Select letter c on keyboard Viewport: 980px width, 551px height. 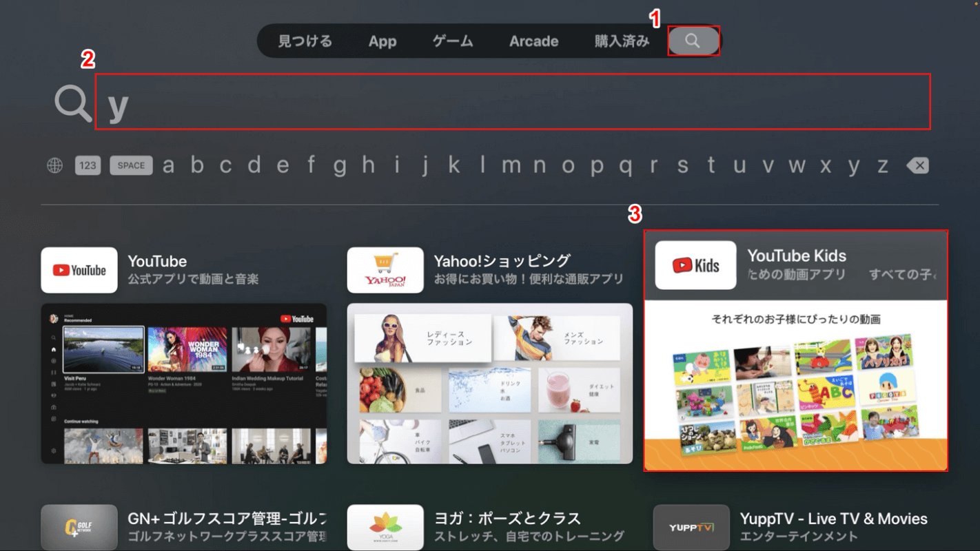click(x=225, y=166)
